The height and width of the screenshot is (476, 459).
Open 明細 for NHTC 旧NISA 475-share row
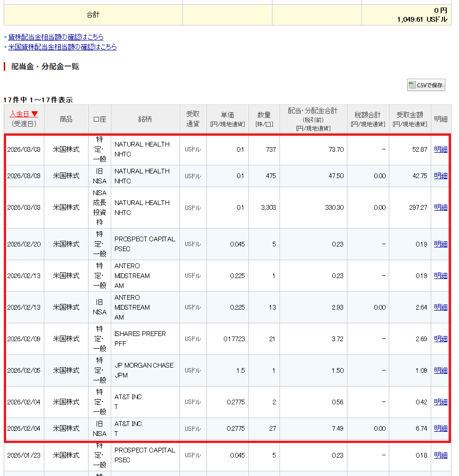440,176
